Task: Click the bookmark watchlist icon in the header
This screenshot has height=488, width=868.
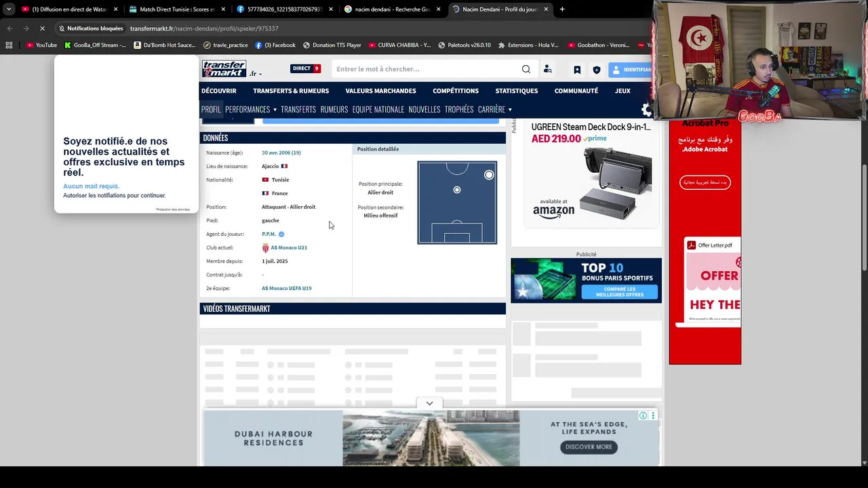Action: (x=577, y=70)
